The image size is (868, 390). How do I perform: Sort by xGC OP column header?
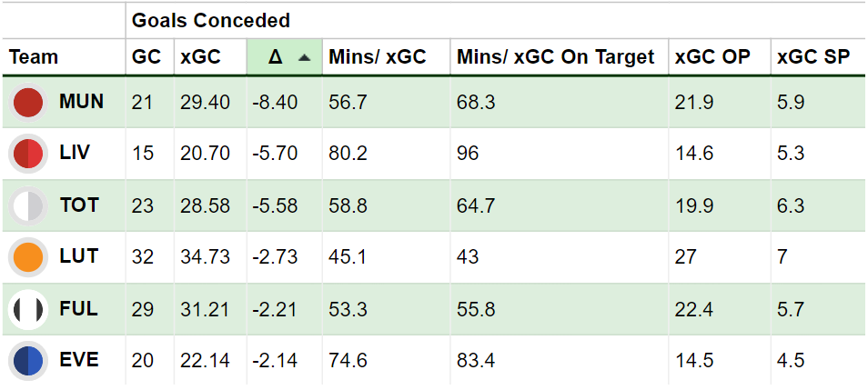coord(712,57)
